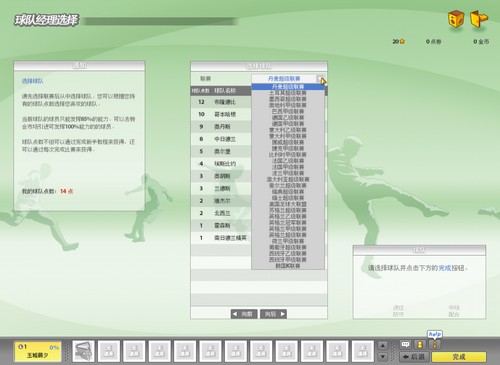Choose 法国乙级联赛 from league list
The image size is (500, 365).
click(288, 161)
